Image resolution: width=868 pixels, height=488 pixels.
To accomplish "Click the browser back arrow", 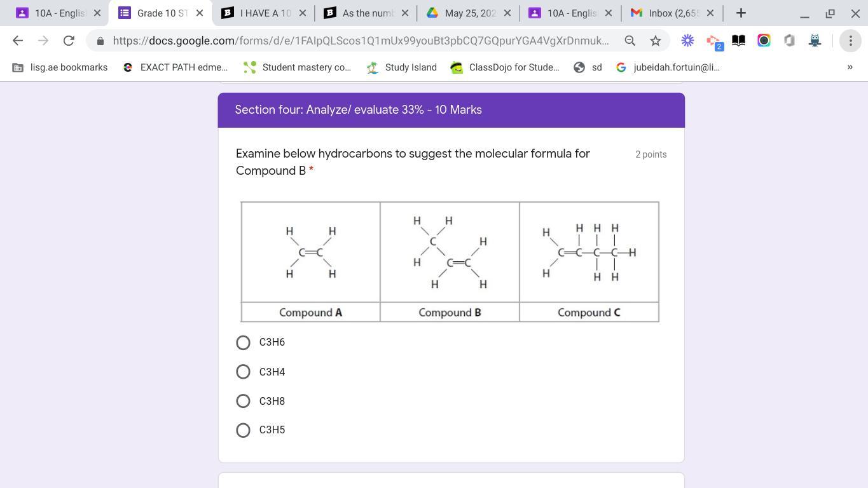I will point(18,41).
